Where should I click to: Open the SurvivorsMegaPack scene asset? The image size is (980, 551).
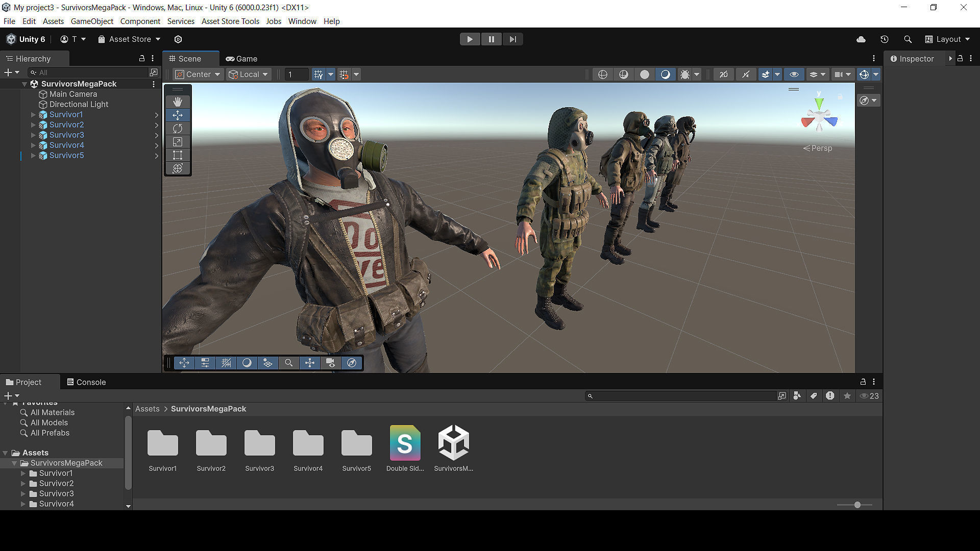pyautogui.click(x=454, y=448)
